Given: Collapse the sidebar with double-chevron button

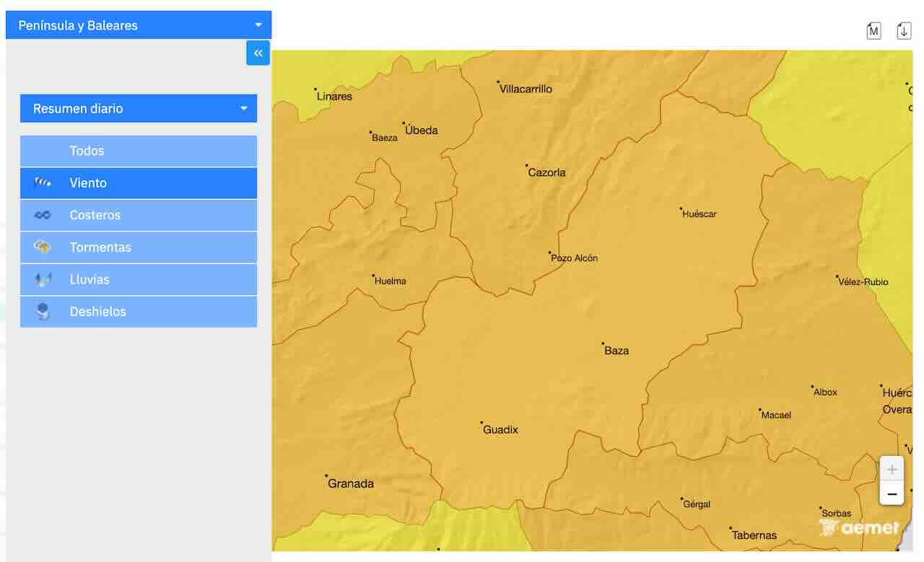Looking at the screenshot, I should (258, 53).
